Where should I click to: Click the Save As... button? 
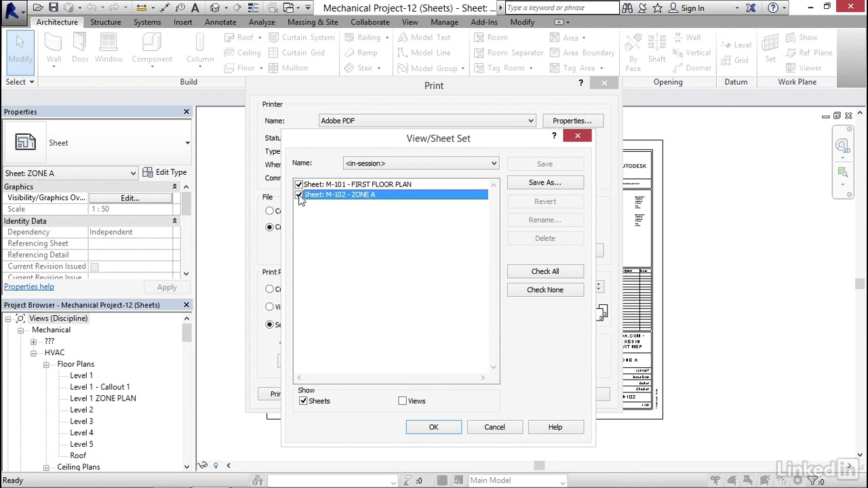coord(545,182)
